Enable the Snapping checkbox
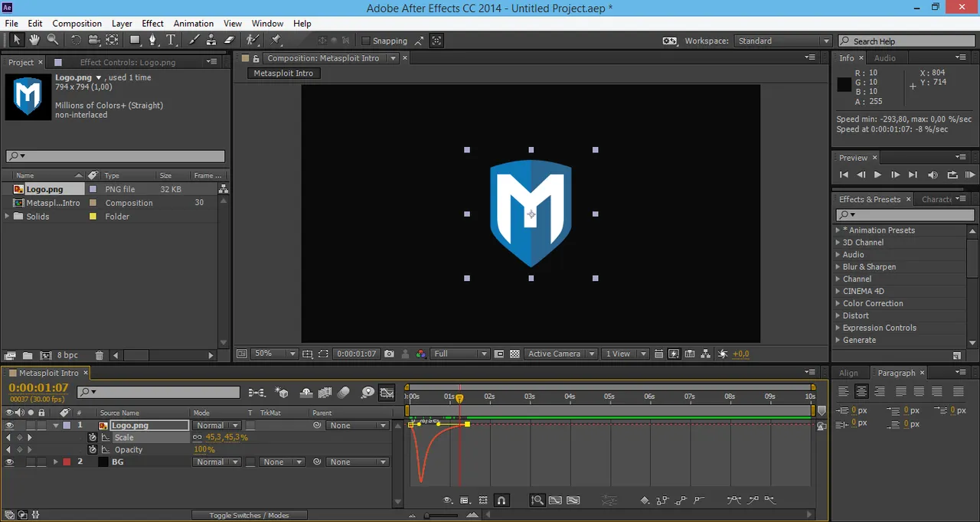 click(365, 41)
